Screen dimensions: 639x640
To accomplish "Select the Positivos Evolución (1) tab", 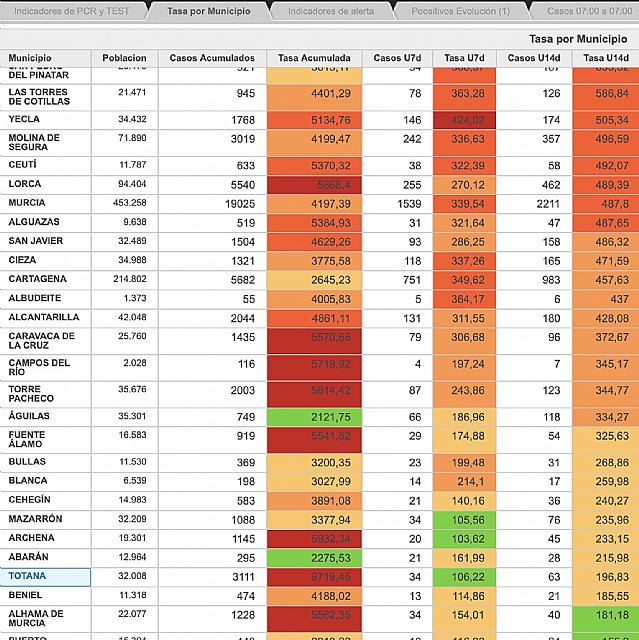I will click(x=462, y=11).
